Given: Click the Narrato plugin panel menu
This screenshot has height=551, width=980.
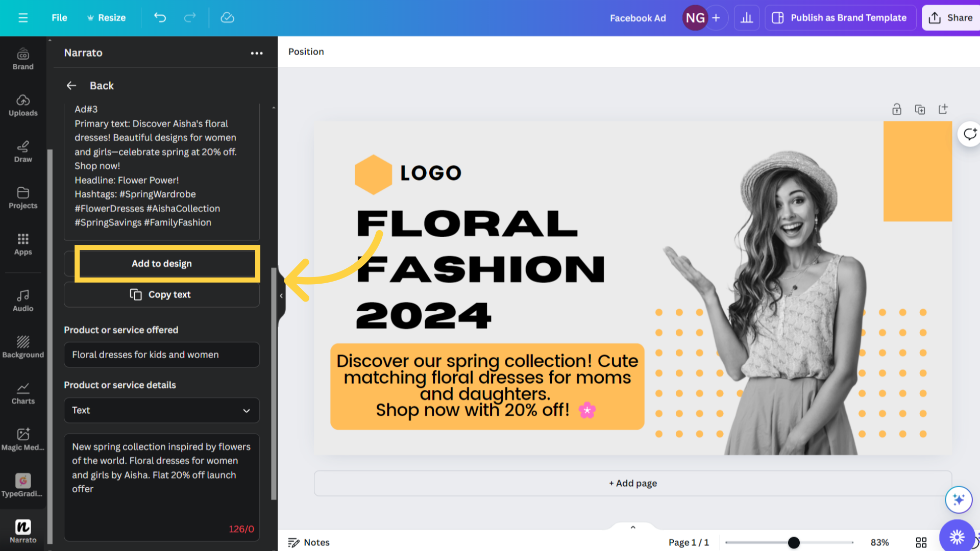Looking at the screenshot, I should (x=256, y=53).
